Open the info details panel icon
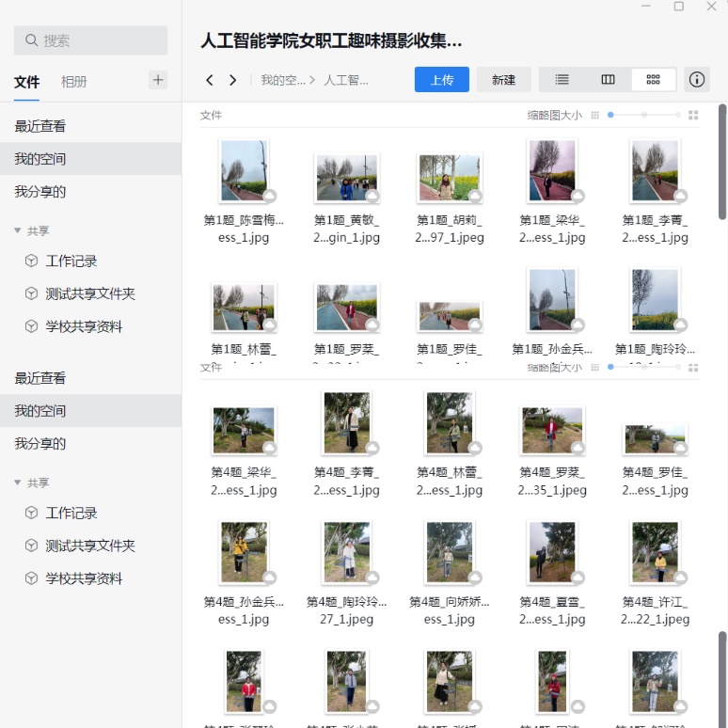 (x=697, y=80)
